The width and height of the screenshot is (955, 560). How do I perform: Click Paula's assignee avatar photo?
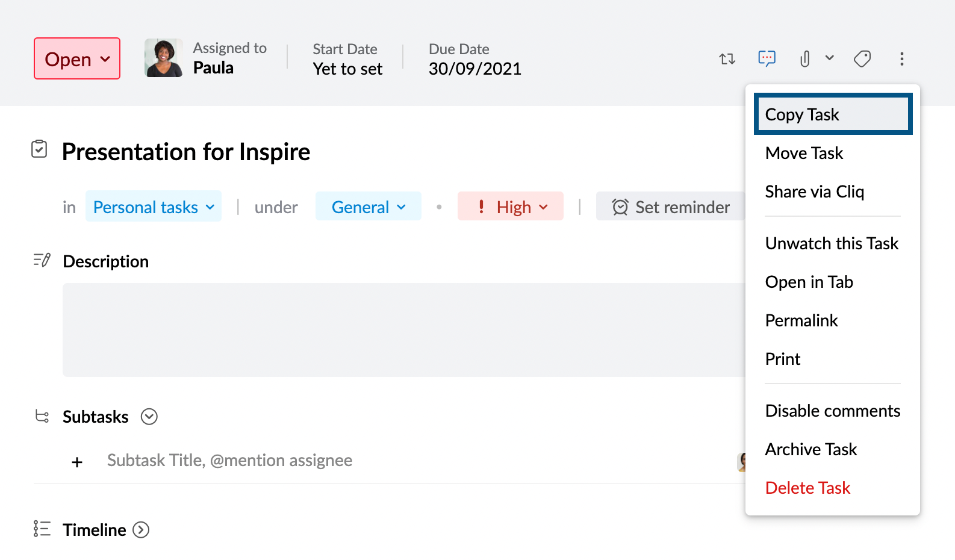[164, 58]
